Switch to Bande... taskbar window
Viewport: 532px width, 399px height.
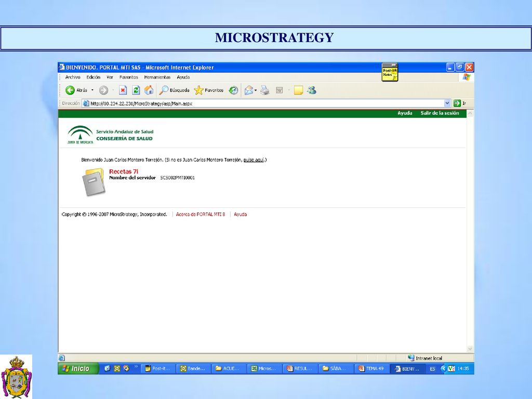pos(194,368)
